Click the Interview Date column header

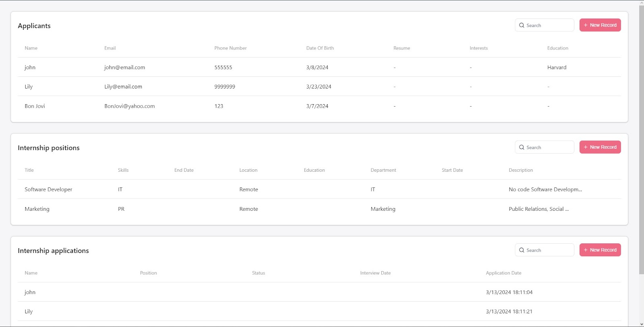point(375,273)
